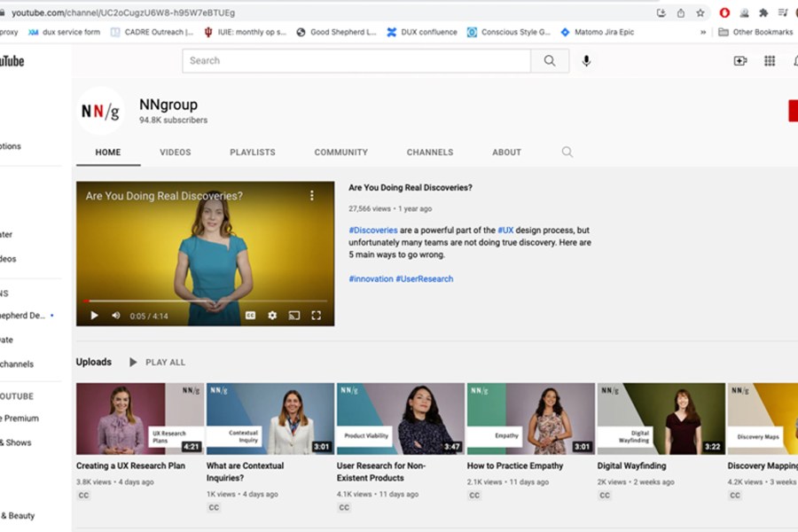Search within the channel using magnifier icon
The image size is (798, 532).
567,153
